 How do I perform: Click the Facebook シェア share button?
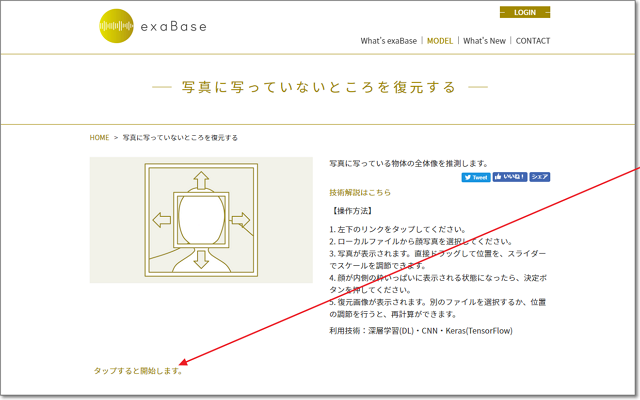[x=539, y=177]
